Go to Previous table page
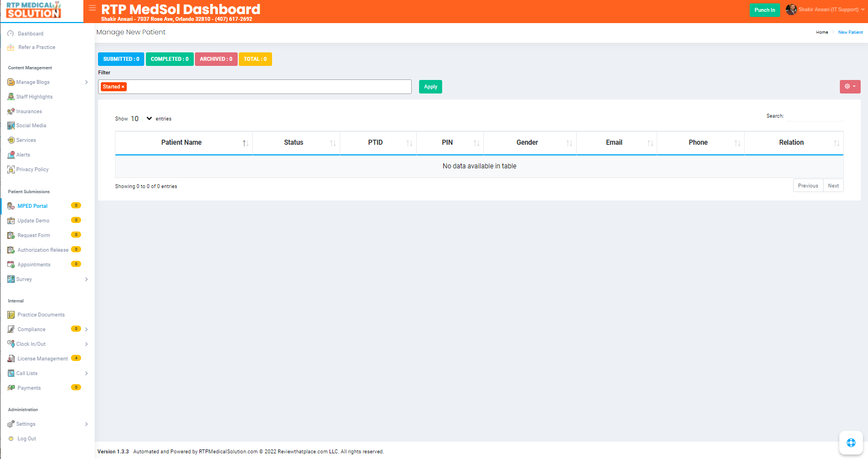The image size is (868, 459). pyautogui.click(x=808, y=186)
